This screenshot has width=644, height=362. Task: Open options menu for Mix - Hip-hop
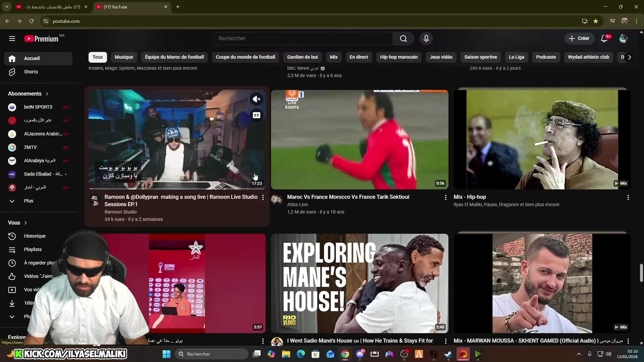[628, 198]
